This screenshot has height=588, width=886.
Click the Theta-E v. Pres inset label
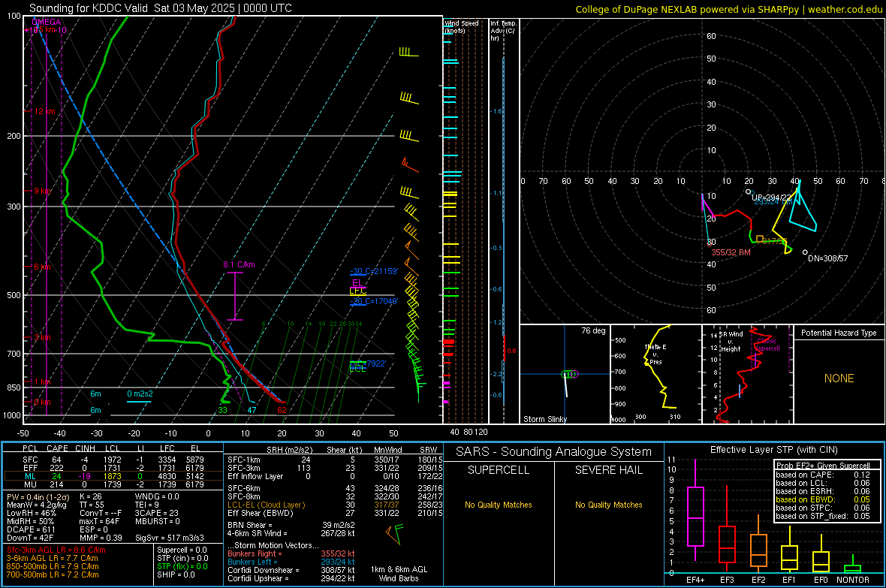pos(655,354)
